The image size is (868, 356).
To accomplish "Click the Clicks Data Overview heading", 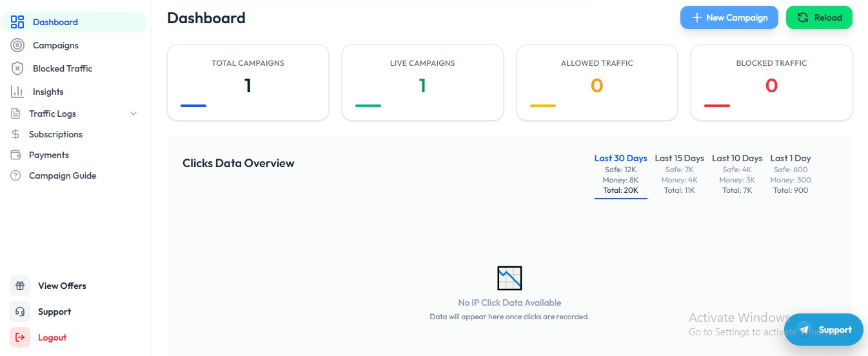I will coord(239,163).
